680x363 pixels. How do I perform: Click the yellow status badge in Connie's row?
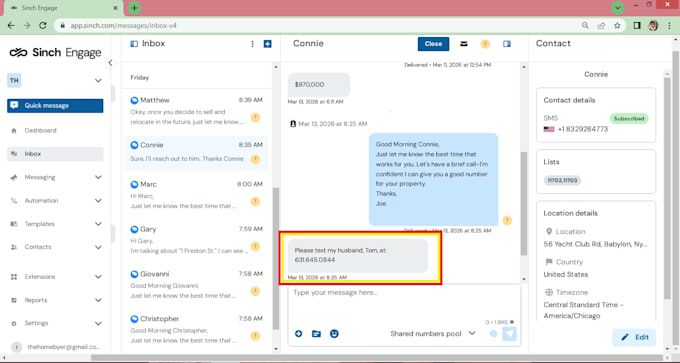click(255, 159)
